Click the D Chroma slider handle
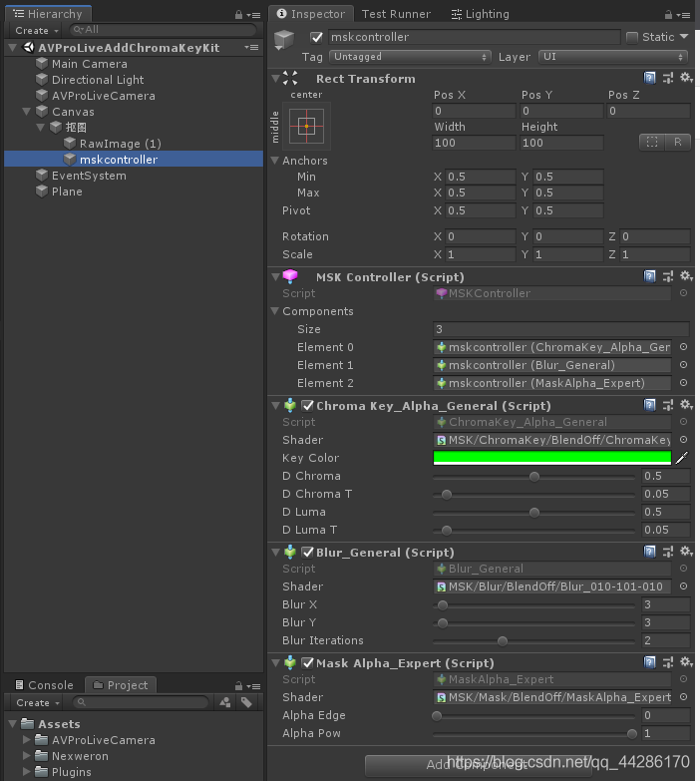 [x=534, y=477]
